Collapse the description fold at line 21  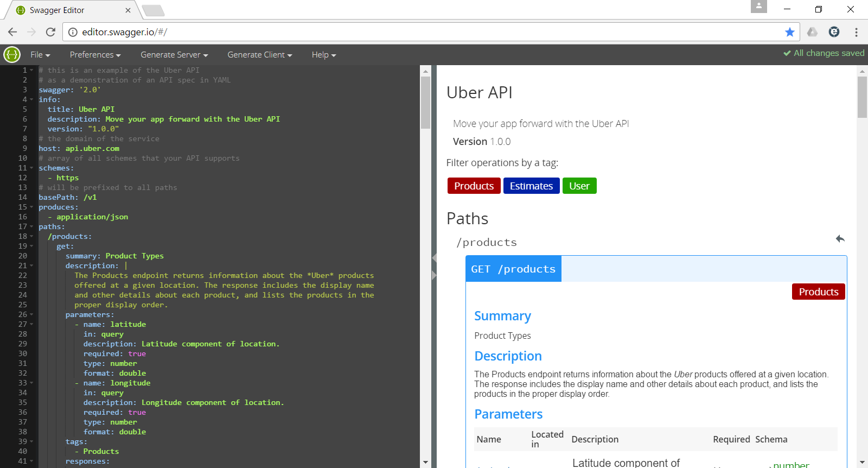click(x=31, y=265)
